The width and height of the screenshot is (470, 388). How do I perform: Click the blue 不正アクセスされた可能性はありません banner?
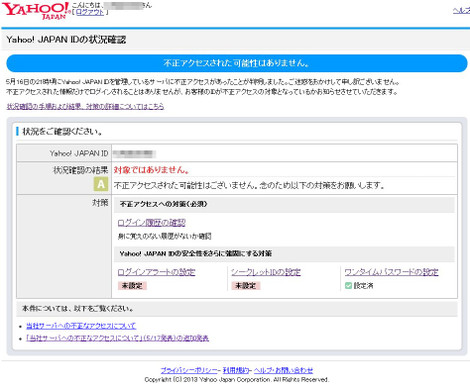[x=237, y=63]
